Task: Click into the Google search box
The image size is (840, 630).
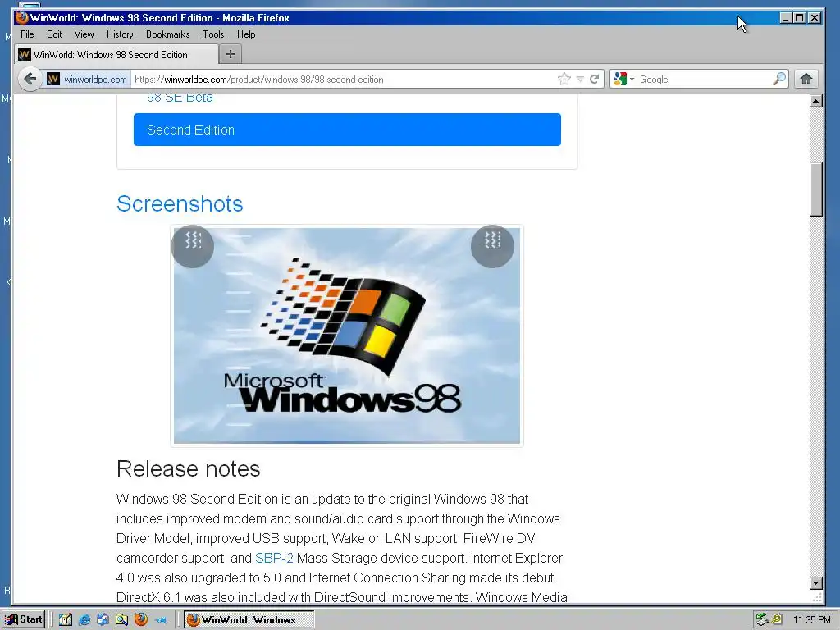Action: (x=705, y=80)
